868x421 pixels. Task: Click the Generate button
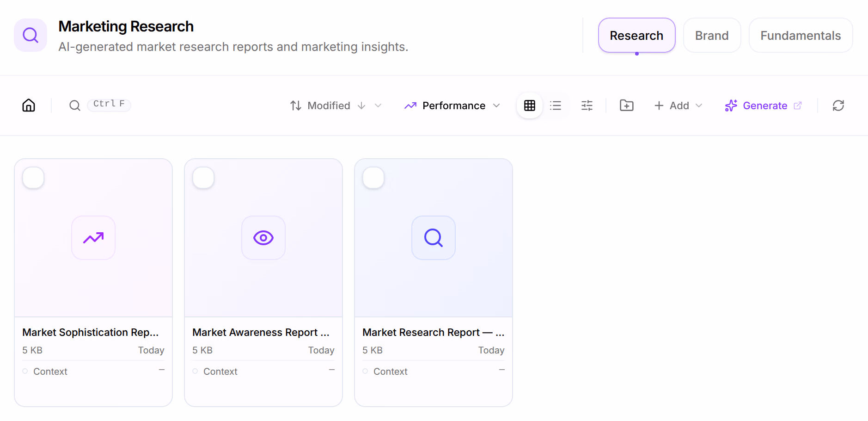pos(764,105)
